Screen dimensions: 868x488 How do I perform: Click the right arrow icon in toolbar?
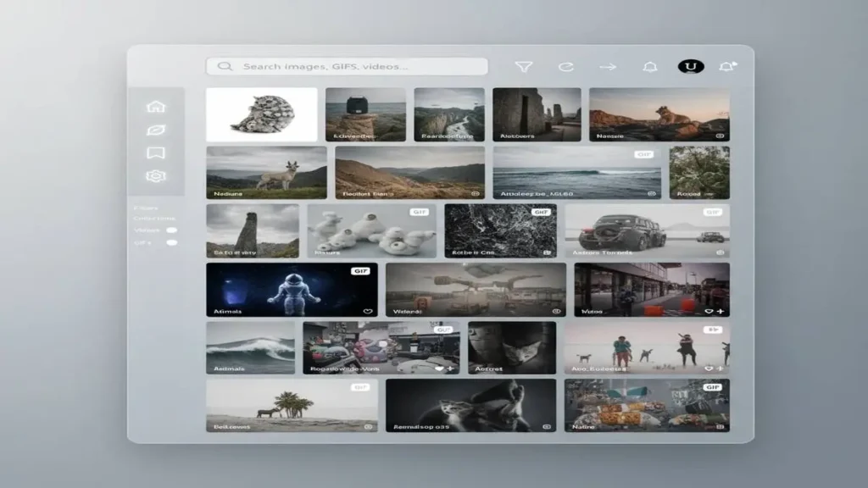[x=608, y=67]
